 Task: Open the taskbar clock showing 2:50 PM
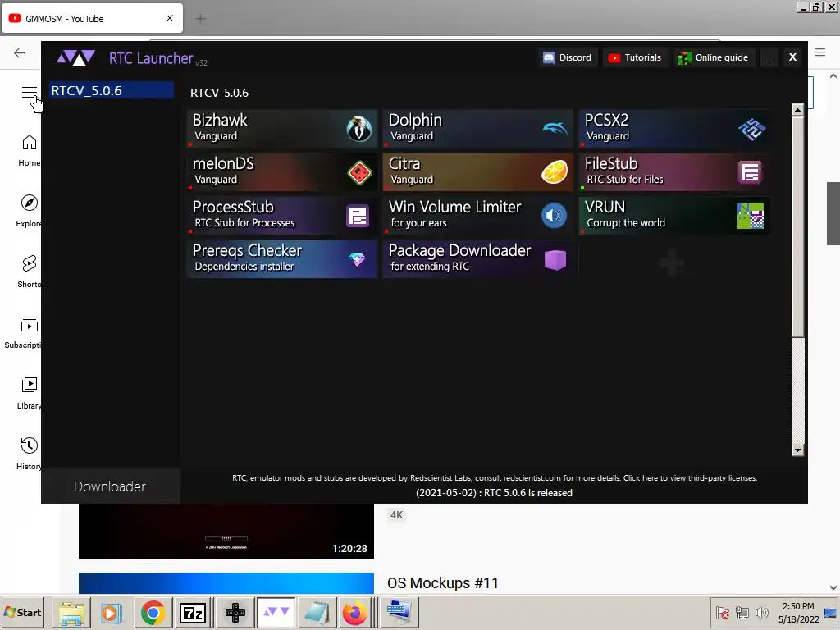[798, 613]
